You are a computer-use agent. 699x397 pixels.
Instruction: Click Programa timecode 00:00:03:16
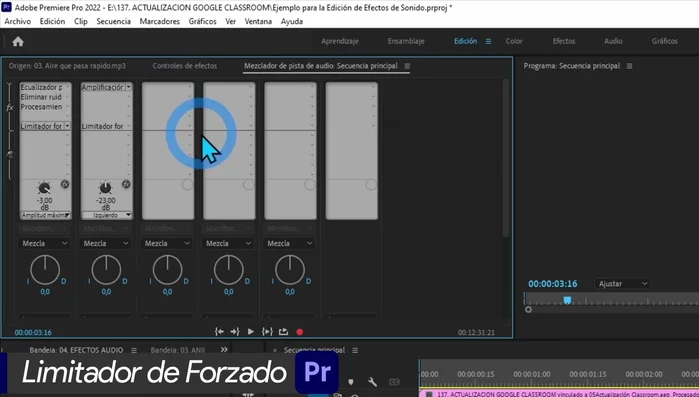[553, 284]
